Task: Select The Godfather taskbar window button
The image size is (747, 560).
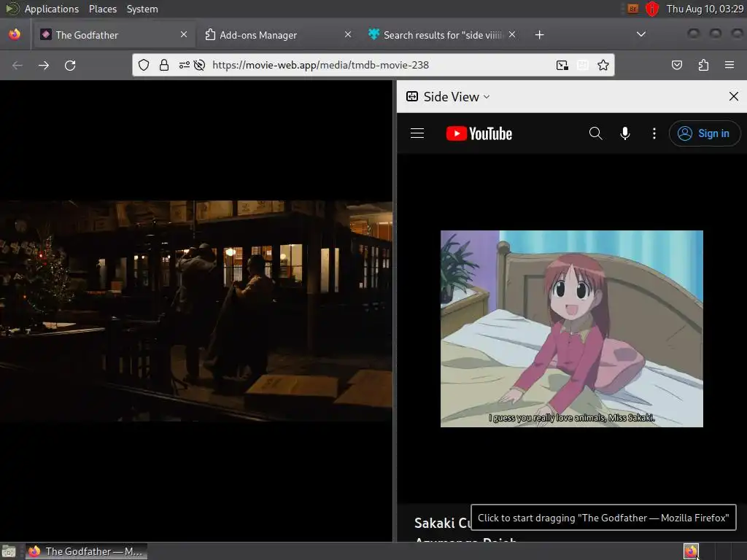Action: (x=86, y=551)
